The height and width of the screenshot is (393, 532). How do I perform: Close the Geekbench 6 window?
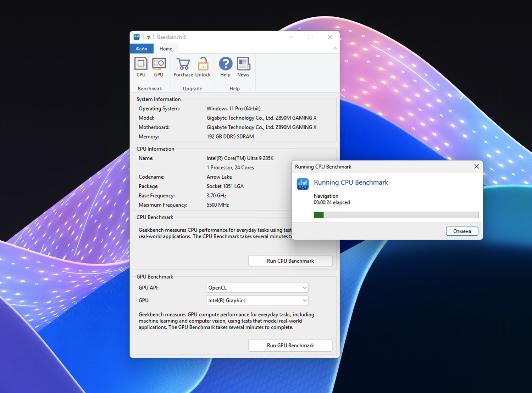click(330, 37)
